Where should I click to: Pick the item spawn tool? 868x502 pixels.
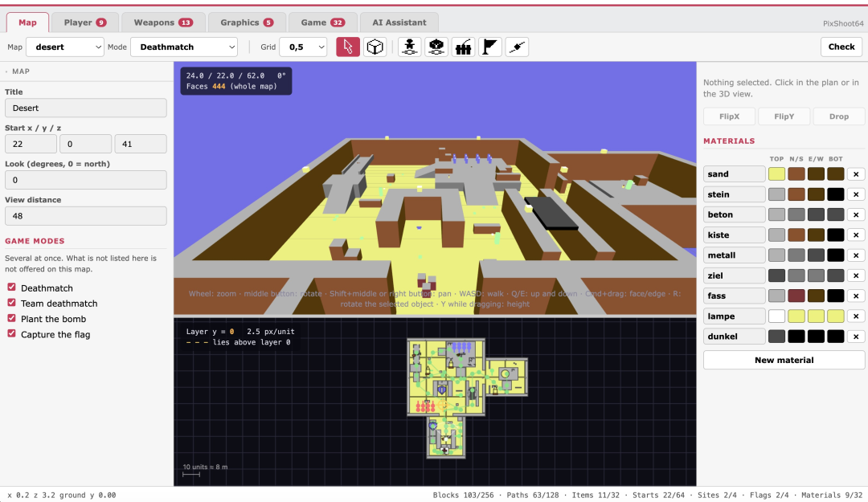[x=436, y=47]
